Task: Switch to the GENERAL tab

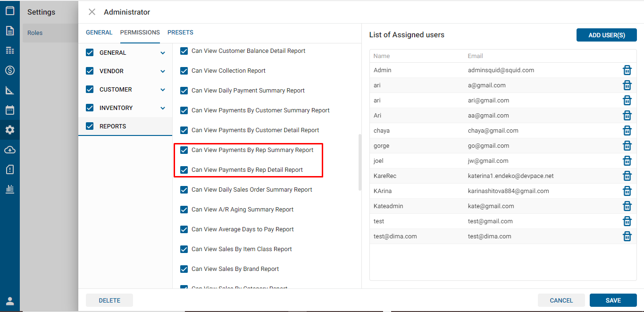Action: pos(99,33)
